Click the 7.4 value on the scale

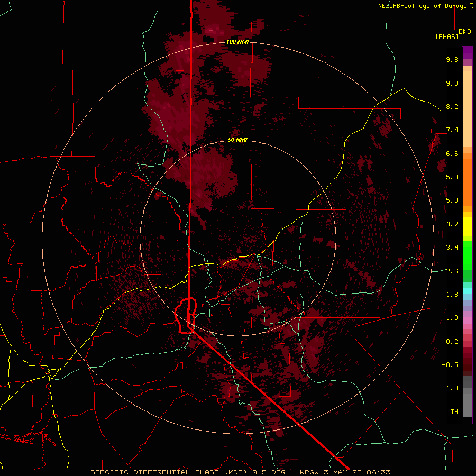click(452, 130)
